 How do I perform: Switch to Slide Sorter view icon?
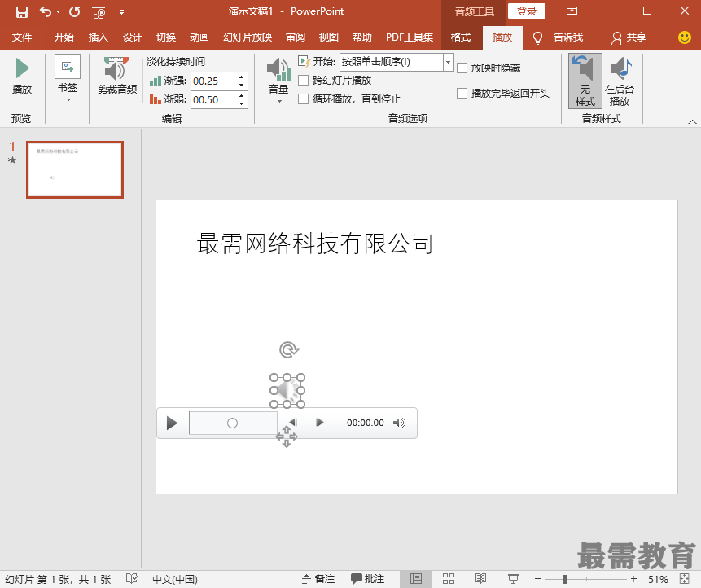(x=449, y=579)
